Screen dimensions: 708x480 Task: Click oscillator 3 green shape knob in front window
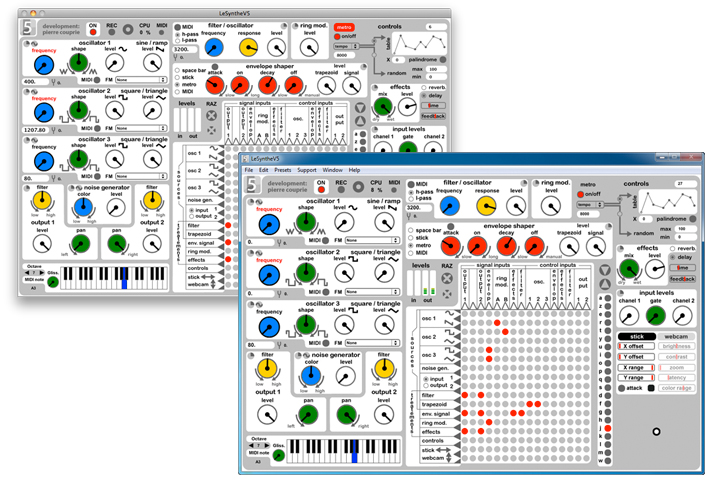[x=306, y=324]
